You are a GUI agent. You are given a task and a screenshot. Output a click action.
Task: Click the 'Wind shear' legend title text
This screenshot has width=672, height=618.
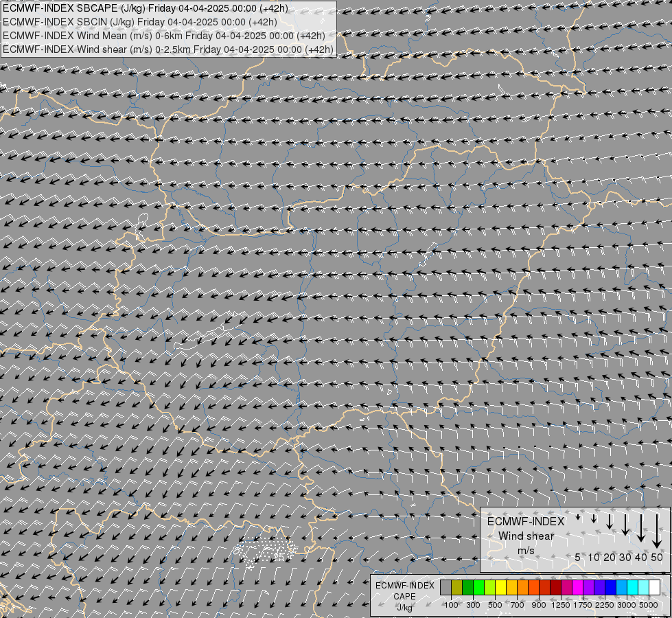coord(526,536)
